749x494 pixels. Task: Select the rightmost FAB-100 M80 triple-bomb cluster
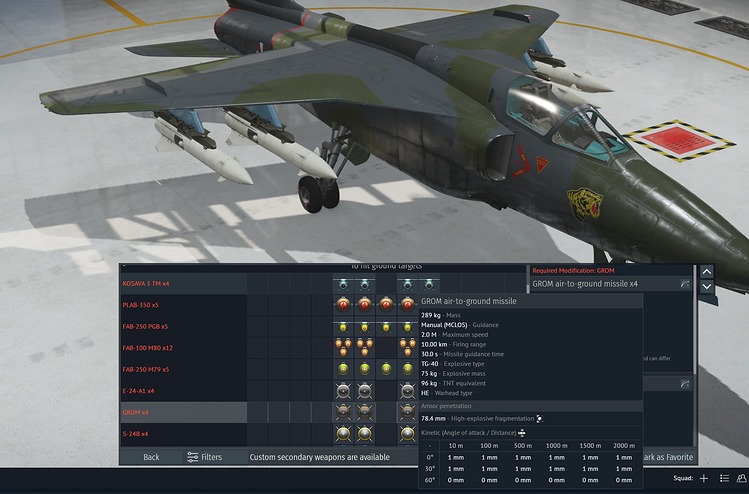point(407,347)
